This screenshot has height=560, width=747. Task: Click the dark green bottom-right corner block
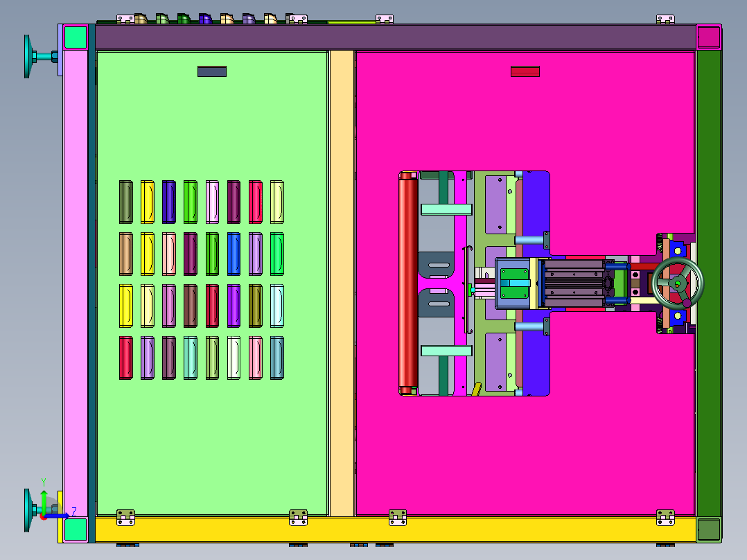(x=708, y=530)
